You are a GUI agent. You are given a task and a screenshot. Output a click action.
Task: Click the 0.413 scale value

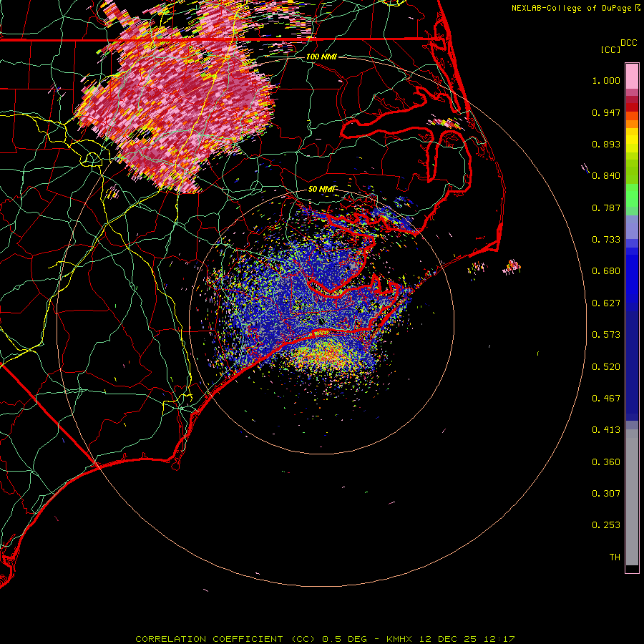(606, 430)
